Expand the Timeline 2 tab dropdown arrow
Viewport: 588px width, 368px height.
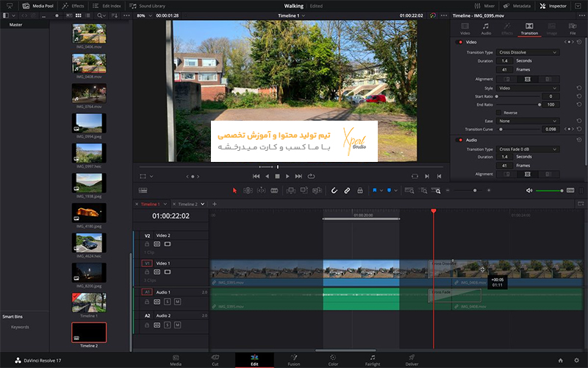coord(203,204)
